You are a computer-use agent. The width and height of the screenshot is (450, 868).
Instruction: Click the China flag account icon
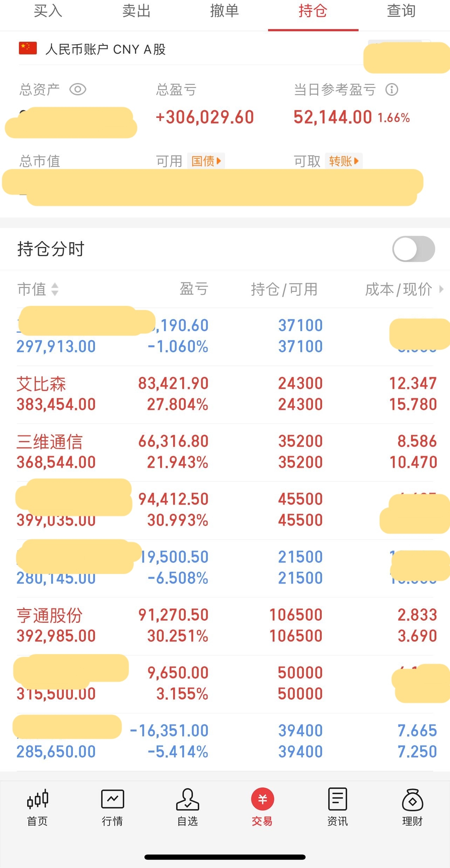[x=28, y=48]
